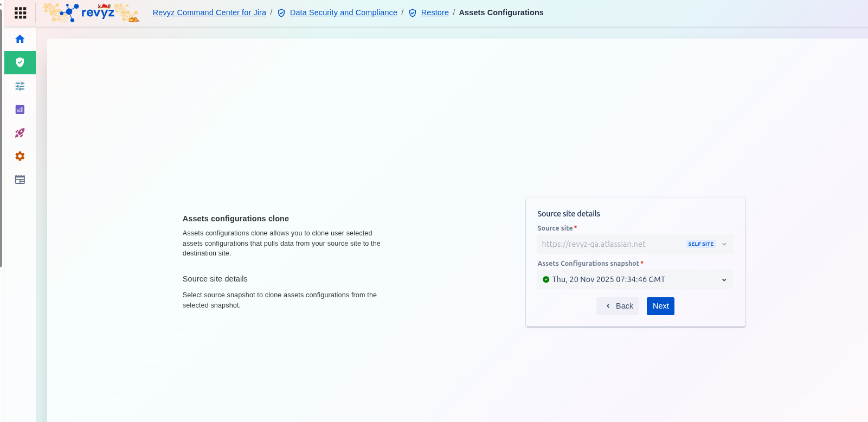Image resolution: width=868 pixels, height=422 pixels.
Task: Expand the Assets Configurations snapshot dropdown
Action: tap(635, 279)
